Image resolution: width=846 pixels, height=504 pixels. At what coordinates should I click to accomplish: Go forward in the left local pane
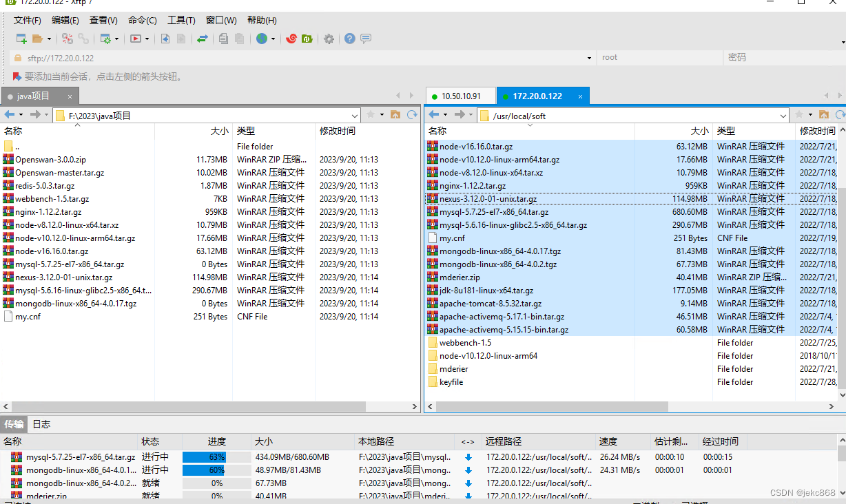[x=36, y=115]
